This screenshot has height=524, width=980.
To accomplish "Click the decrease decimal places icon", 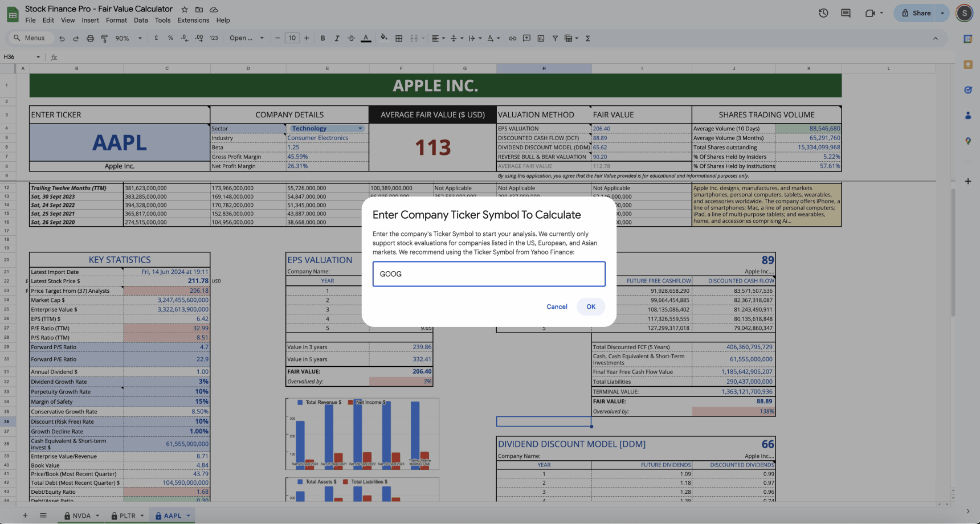I will coord(185,38).
